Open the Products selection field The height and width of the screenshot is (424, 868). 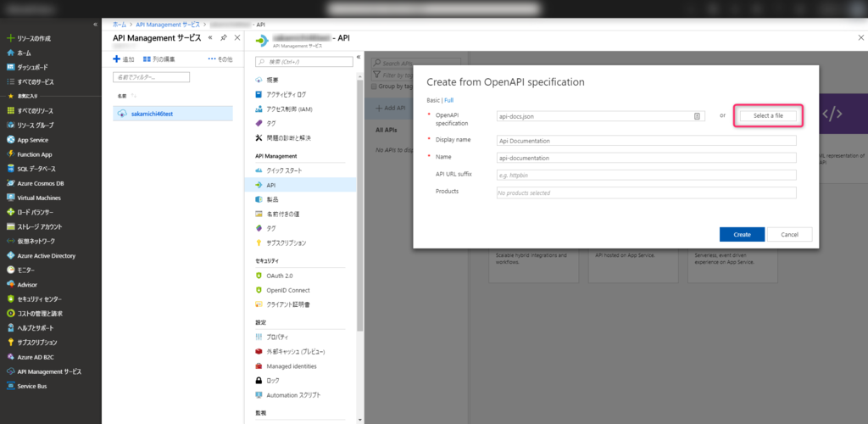(647, 192)
